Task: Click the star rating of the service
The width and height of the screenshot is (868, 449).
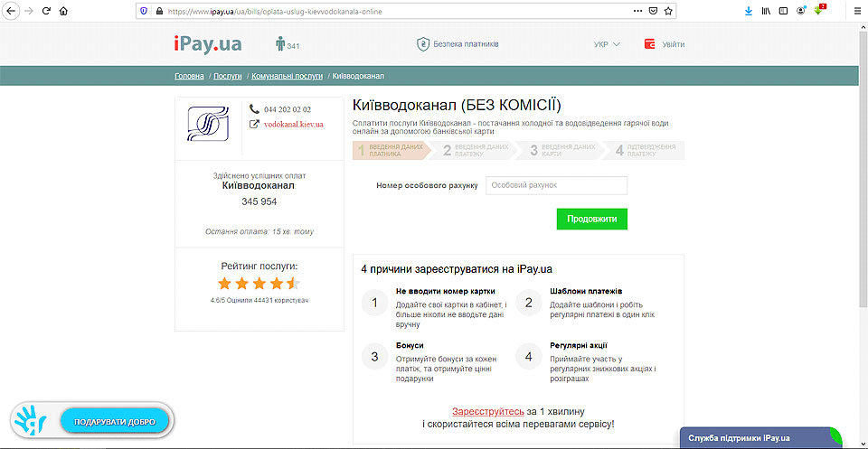Action: pos(259,285)
